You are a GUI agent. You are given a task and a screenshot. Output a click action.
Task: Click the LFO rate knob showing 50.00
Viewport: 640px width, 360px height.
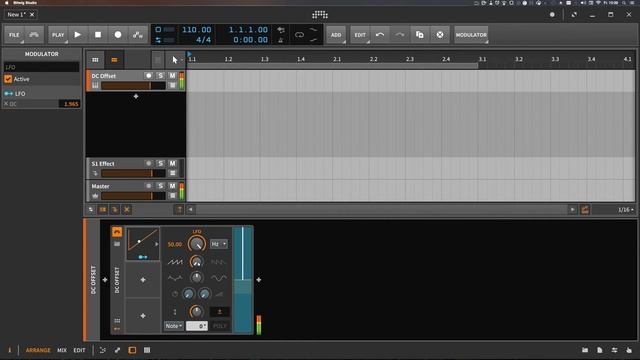pos(197,244)
